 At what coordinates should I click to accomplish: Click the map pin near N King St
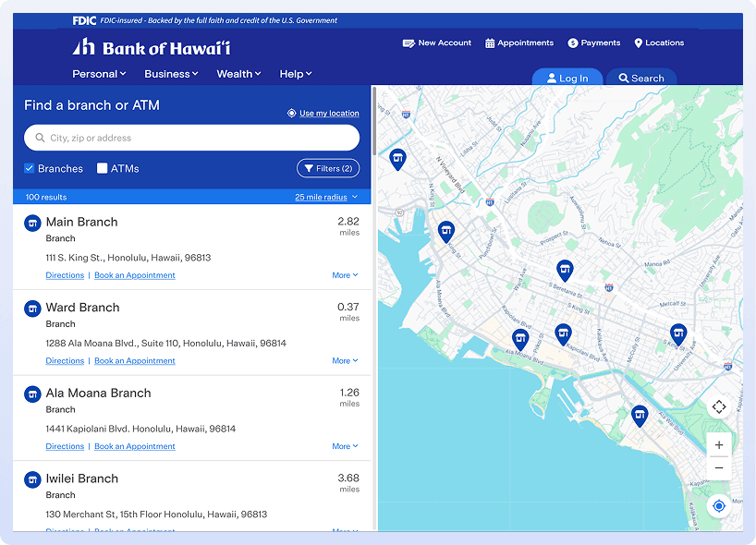397,159
